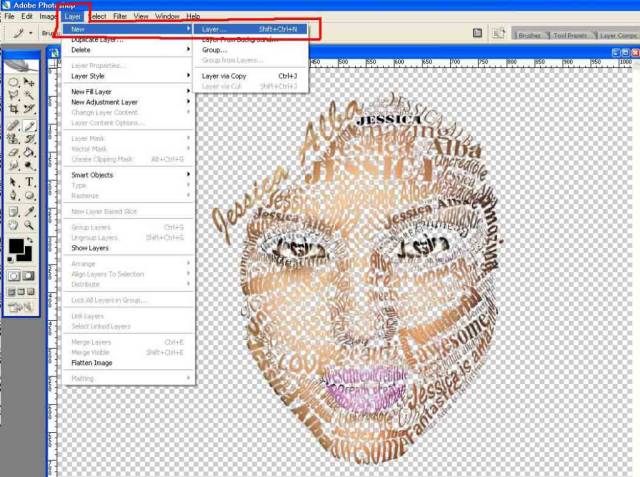Click the feather logo atop the toolbox

coord(21,67)
